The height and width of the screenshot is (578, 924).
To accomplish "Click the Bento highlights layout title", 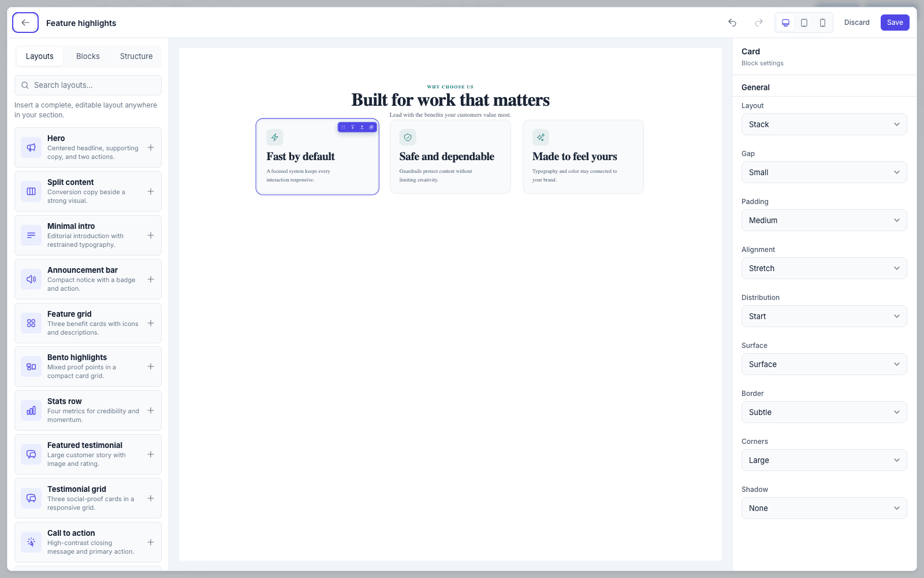I will (x=77, y=357).
